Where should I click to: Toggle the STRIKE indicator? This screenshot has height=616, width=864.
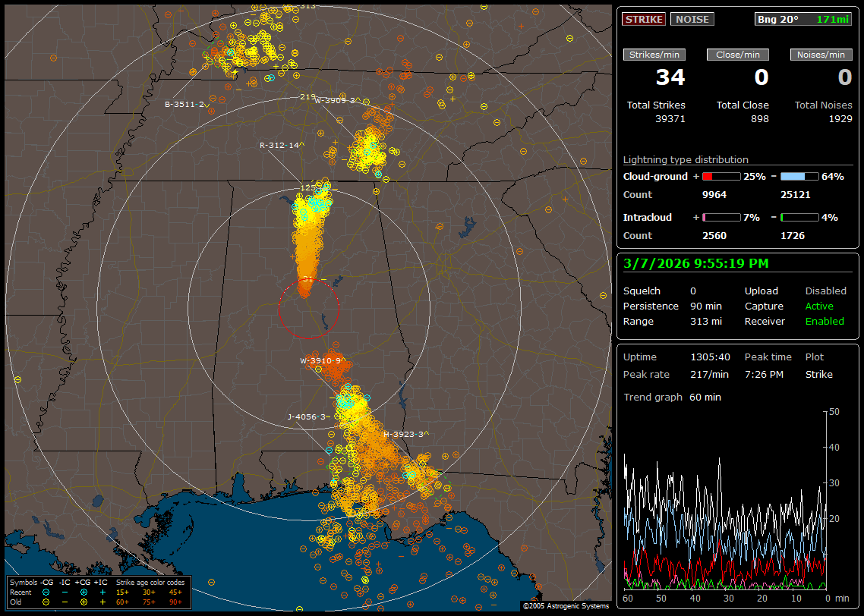point(644,19)
